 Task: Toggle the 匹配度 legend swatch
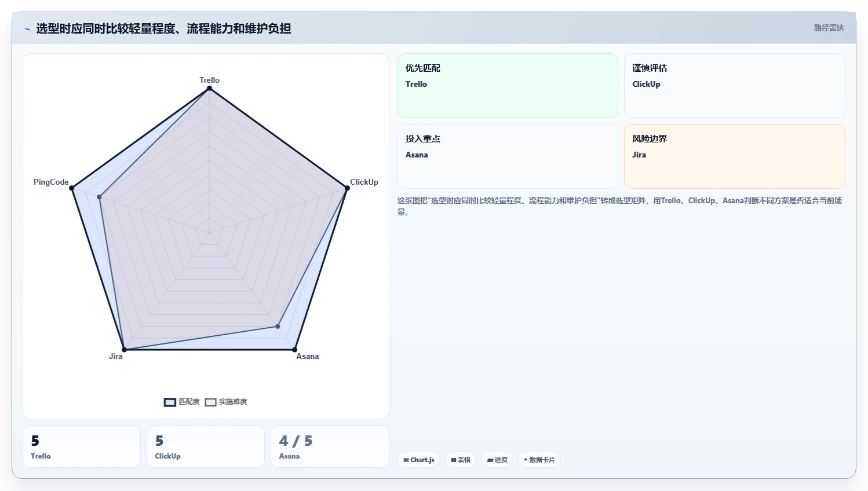[170, 402]
